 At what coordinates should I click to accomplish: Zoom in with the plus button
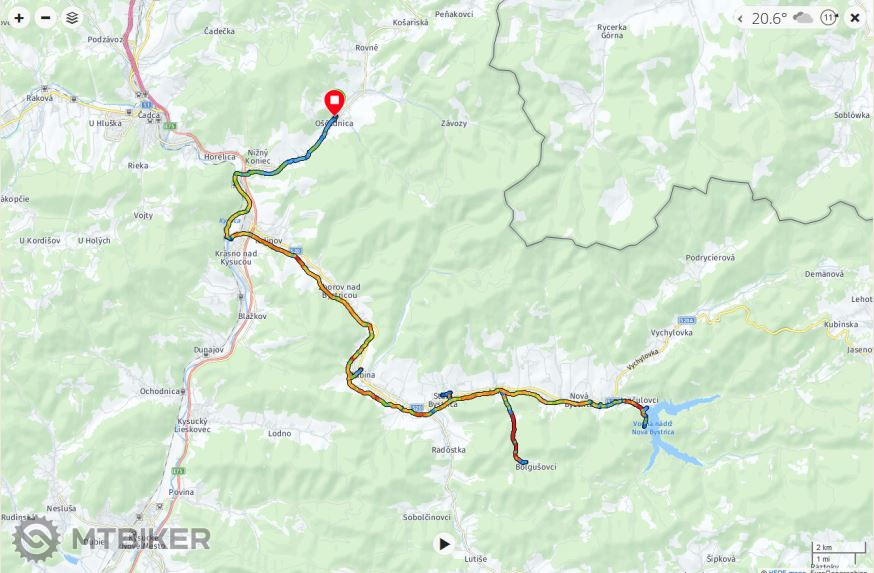[18, 18]
